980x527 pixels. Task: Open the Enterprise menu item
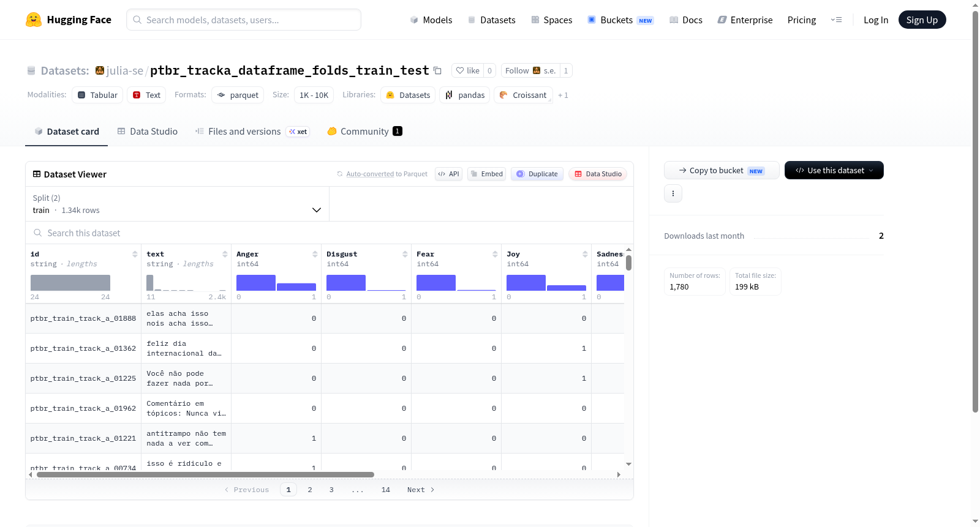coord(745,20)
